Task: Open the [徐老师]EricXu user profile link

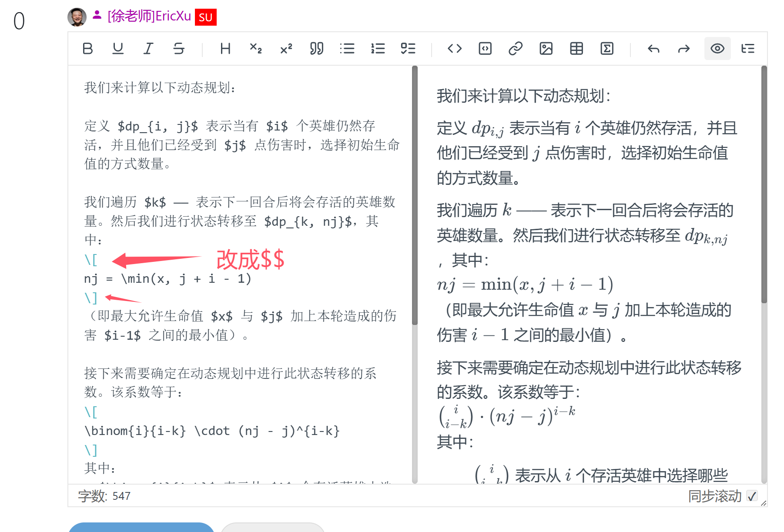Action: tap(149, 17)
